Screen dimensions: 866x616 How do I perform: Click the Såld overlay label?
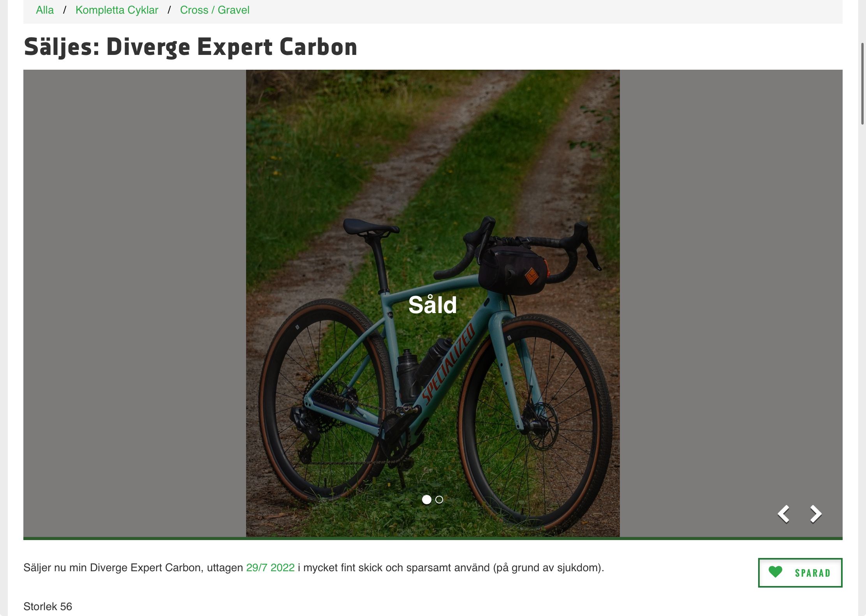(433, 305)
